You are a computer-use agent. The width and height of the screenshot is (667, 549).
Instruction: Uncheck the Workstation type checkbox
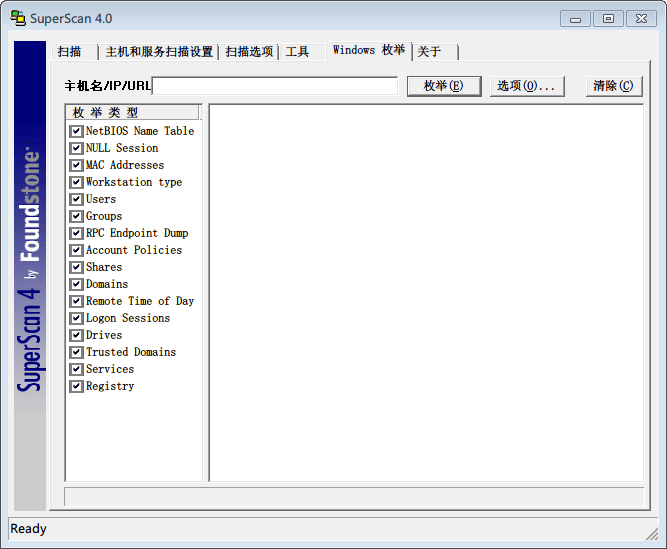click(x=76, y=182)
